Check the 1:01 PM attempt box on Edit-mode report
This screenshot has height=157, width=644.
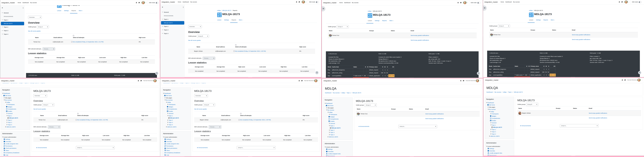[x=72, y=42]
